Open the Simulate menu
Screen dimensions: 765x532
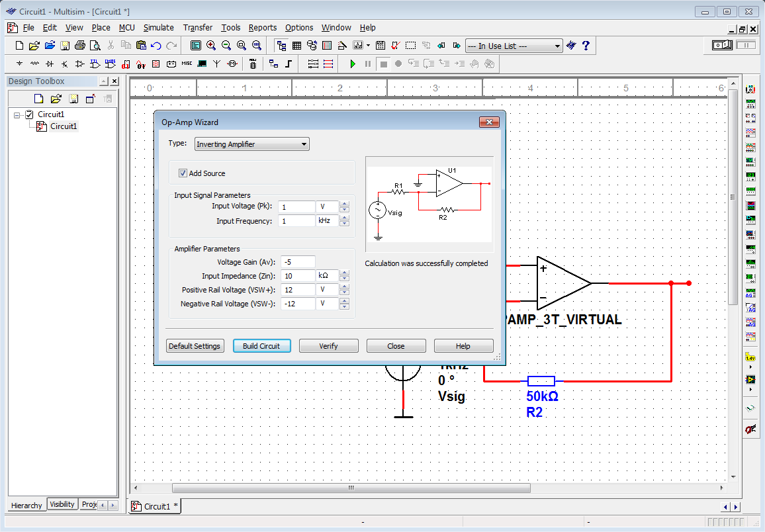159,28
